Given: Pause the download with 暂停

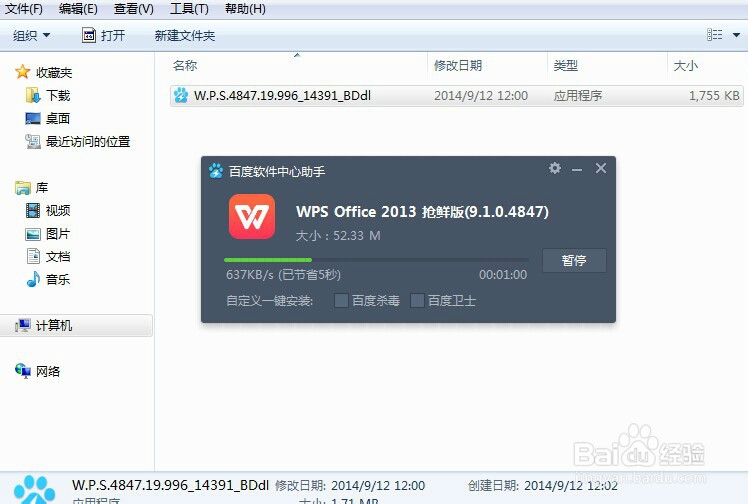Looking at the screenshot, I should coord(574,260).
